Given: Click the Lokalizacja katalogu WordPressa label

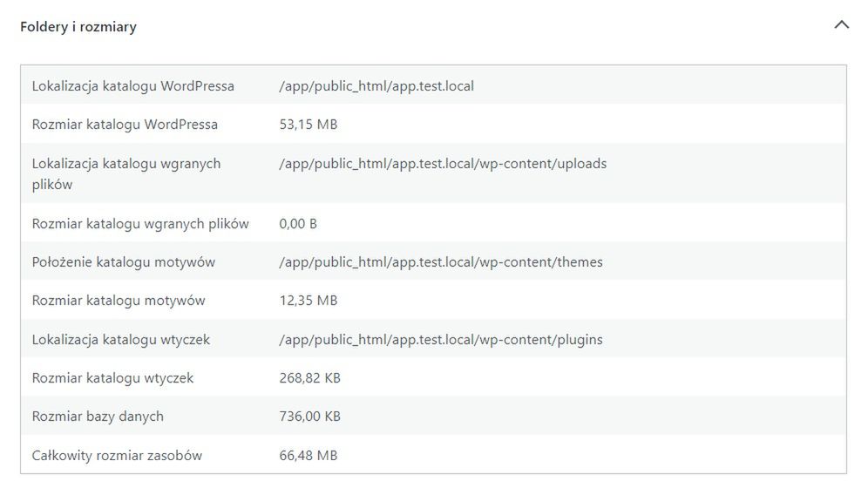Looking at the screenshot, I should click(x=132, y=86).
